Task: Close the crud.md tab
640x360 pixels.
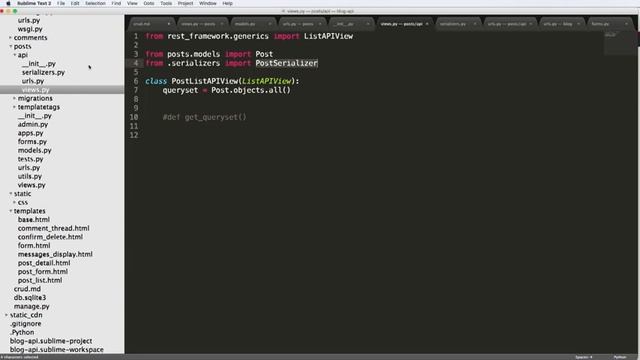Action: (x=169, y=24)
